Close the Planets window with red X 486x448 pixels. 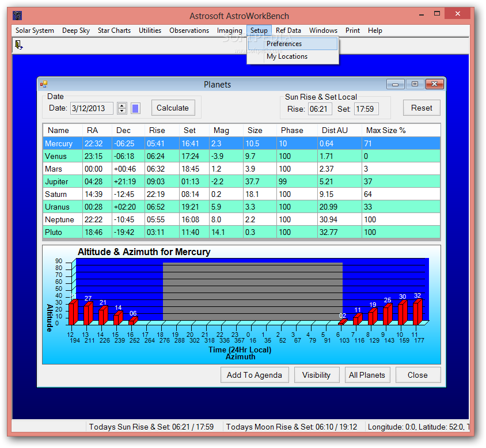(435, 84)
